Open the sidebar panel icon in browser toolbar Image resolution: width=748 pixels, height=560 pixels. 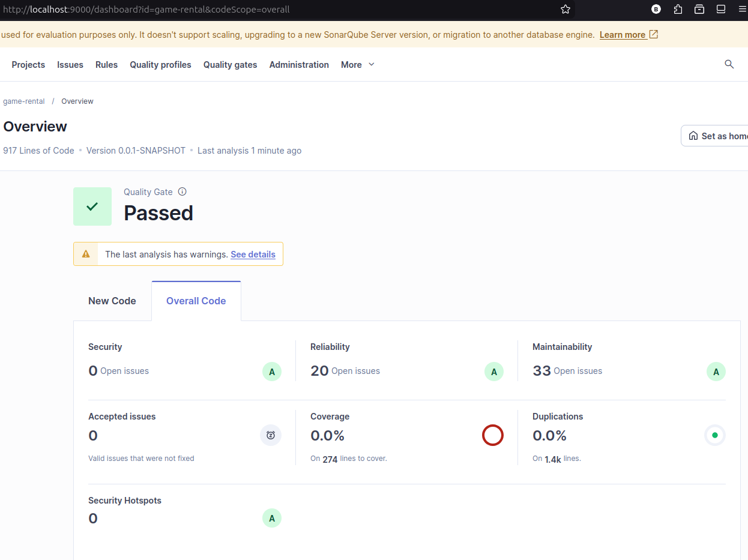coord(721,10)
